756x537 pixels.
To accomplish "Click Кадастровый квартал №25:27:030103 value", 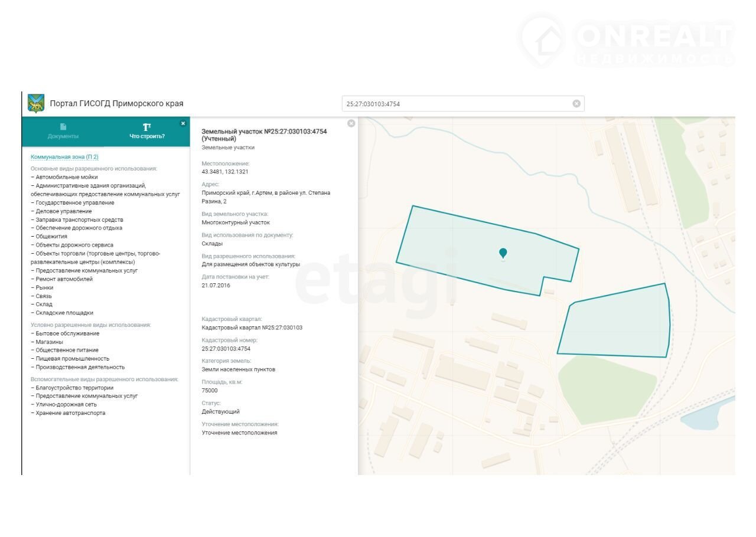I will click(x=252, y=328).
